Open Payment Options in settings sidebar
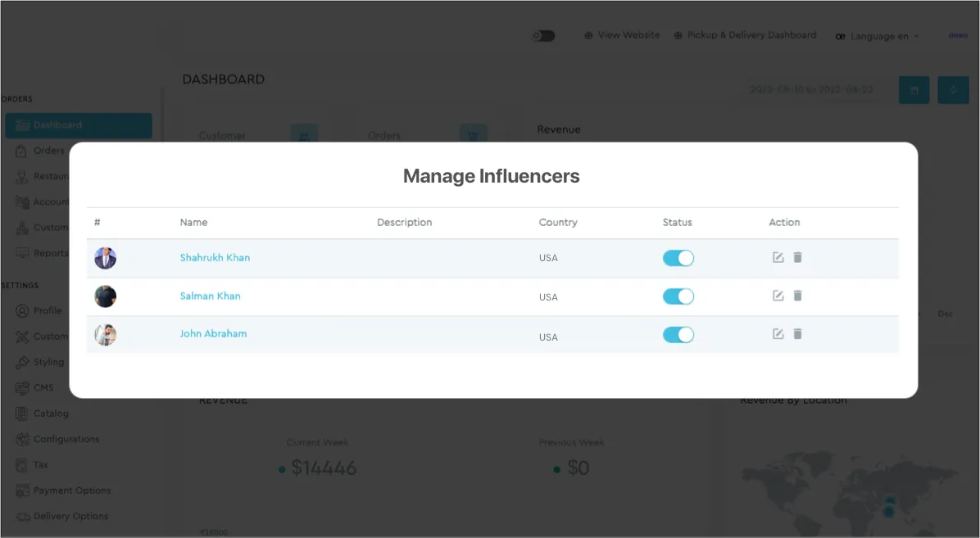The width and height of the screenshot is (980, 538). click(71, 491)
